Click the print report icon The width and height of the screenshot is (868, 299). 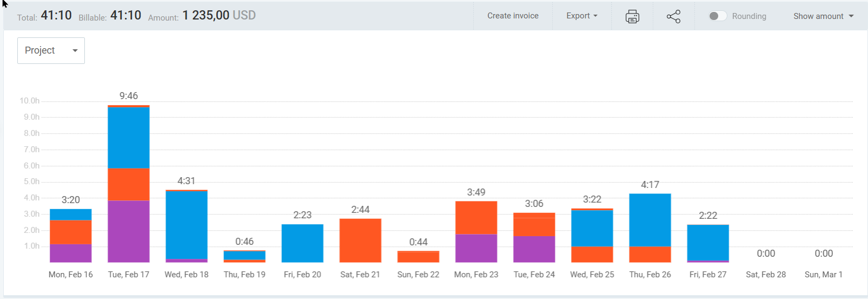point(632,16)
